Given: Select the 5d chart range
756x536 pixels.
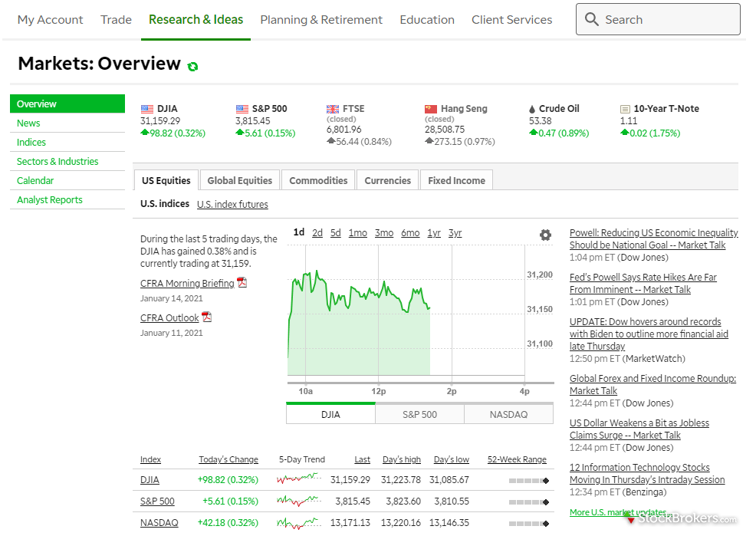Looking at the screenshot, I should pyautogui.click(x=336, y=233).
